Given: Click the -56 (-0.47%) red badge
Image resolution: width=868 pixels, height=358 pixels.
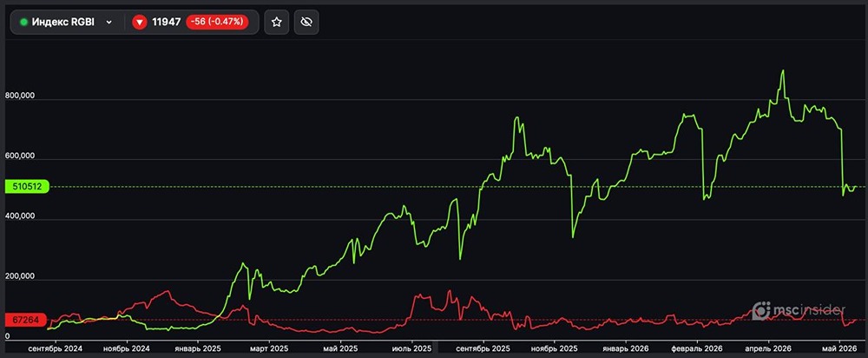Looking at the screenshot, I should coord(217,23).
